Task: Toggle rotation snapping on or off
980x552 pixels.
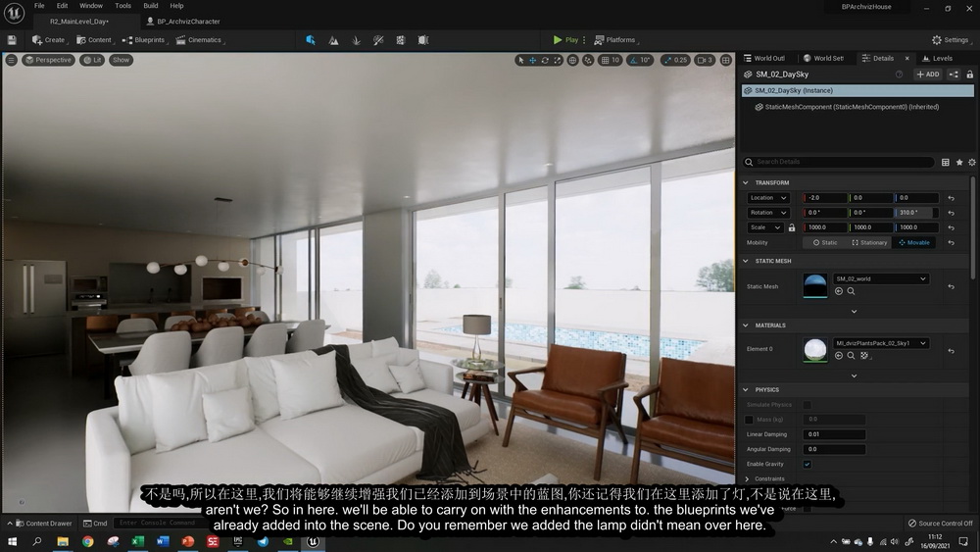Action: [x=634, y=60]
